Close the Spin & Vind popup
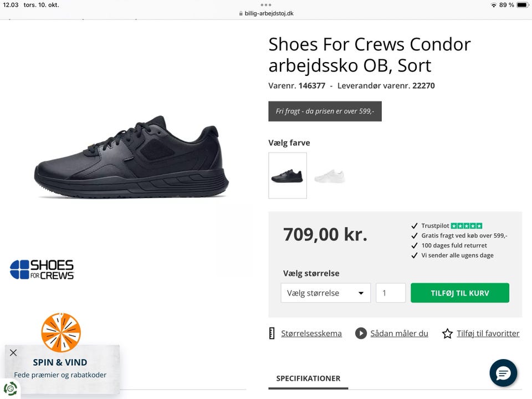This screenshot has width=532, height=399. point(13,352)
